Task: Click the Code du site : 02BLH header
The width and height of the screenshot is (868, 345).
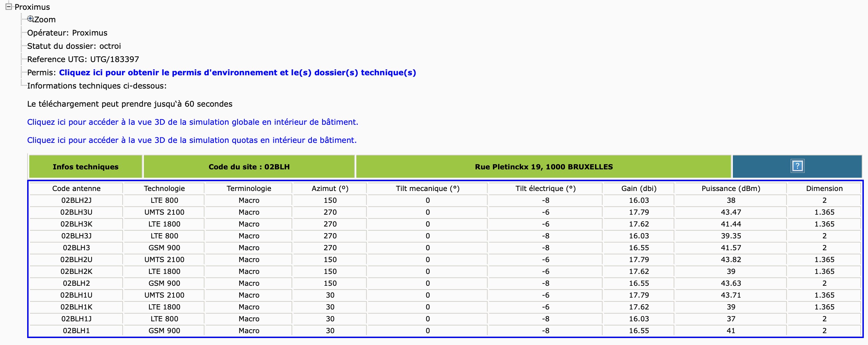Action: tap(249, 167)
